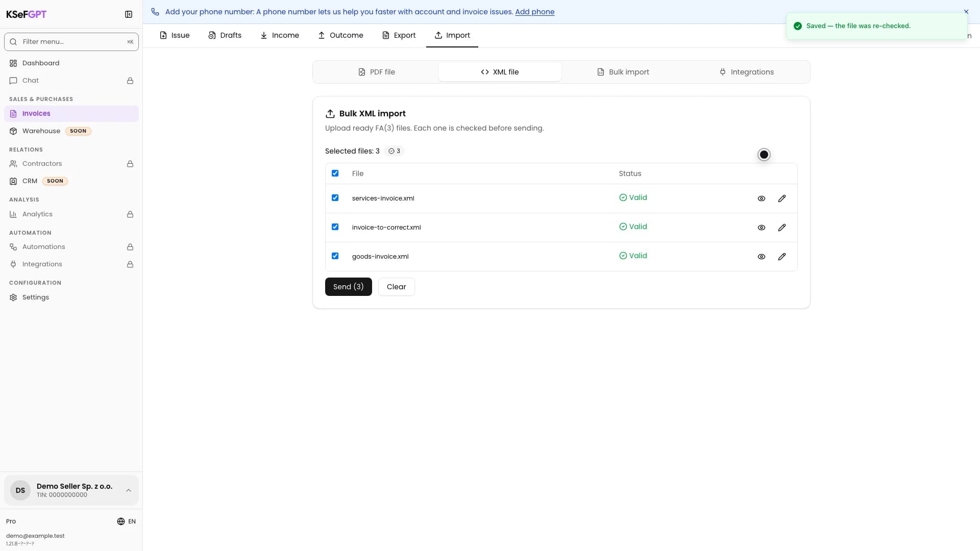Click the Valid status of goods-invoice.xml
980x551 pixels.
point(633,256)
